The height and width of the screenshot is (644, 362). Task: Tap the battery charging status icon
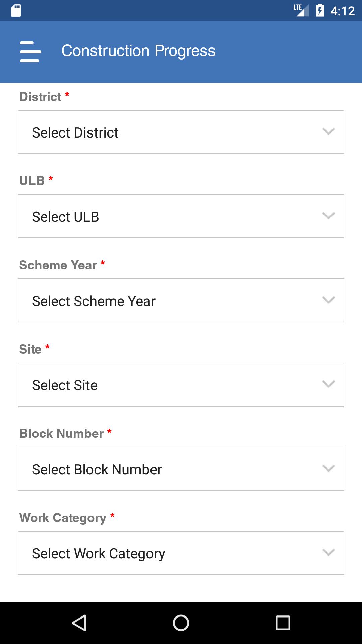pyautogui.click(x=320, y=10)
